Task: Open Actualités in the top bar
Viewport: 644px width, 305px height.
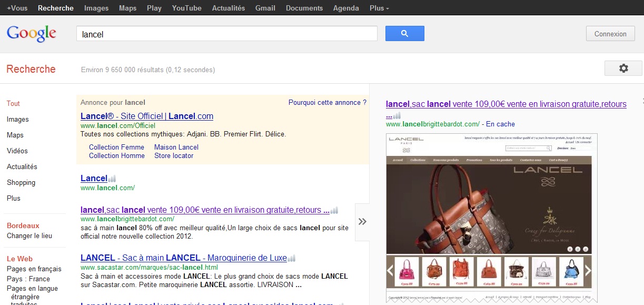Action: pyautogui.click(x=229, y=8)
